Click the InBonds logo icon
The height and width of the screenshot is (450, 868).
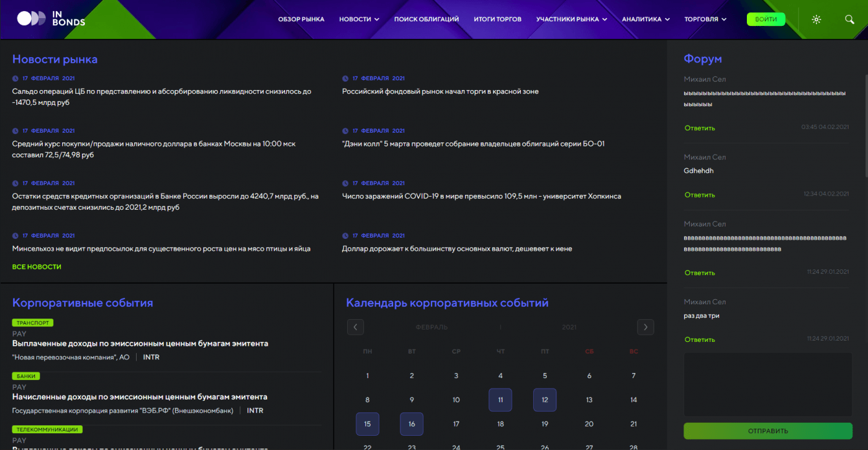point(31,19)
